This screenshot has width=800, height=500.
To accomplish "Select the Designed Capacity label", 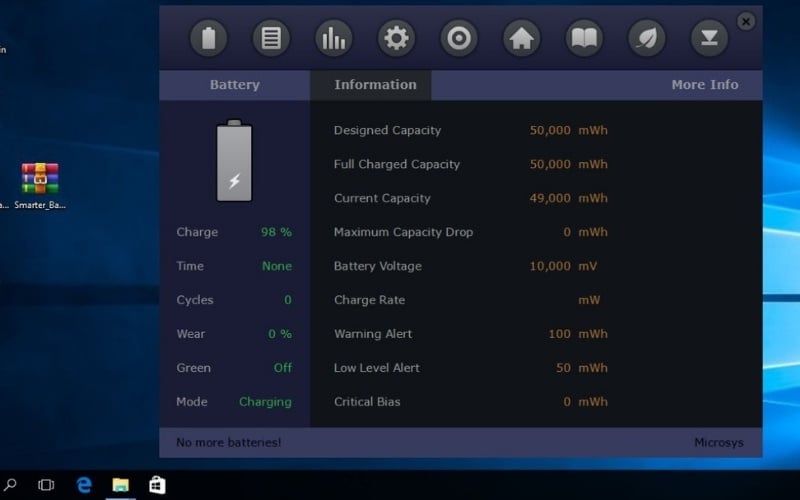I will pyautogui.click(x=387, y=131).
